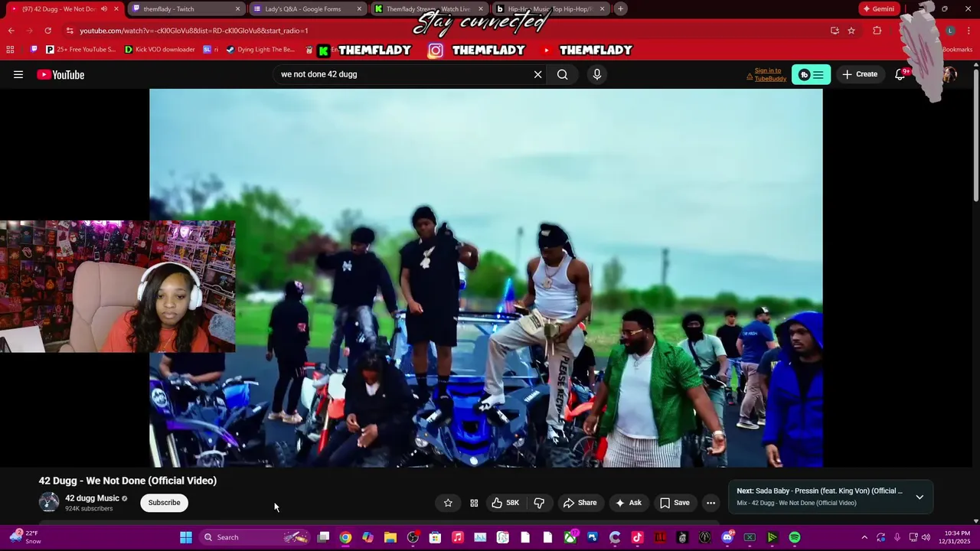Save video to a playlist
The width and height of the screenshot is (980, 551).
[675, 503]
